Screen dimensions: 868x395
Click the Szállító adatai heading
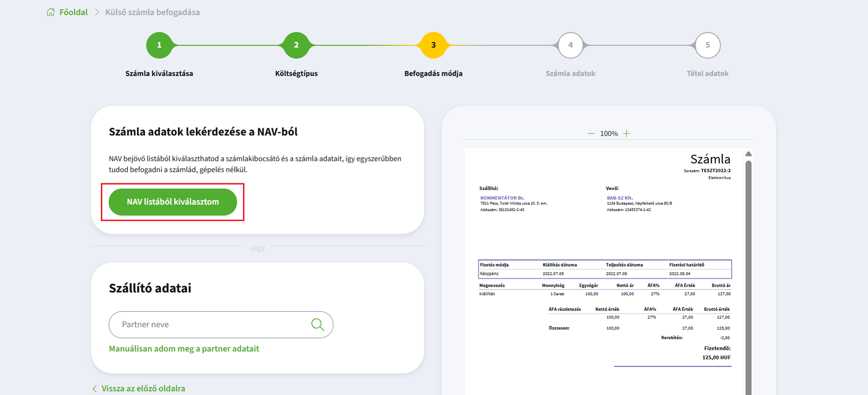(x=150, y=288)
